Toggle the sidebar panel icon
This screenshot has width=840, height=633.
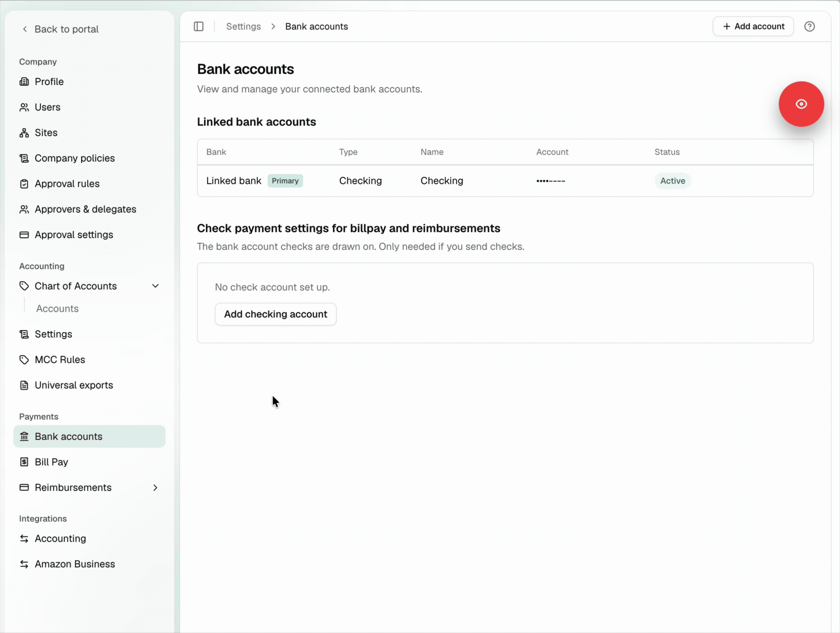point(199,27)
